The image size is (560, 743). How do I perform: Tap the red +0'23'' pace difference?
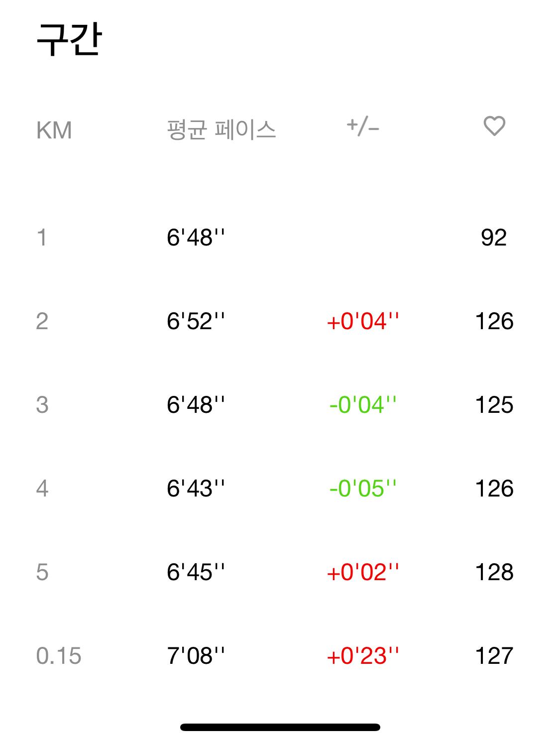pyautogui.click(x=363, y=656)
